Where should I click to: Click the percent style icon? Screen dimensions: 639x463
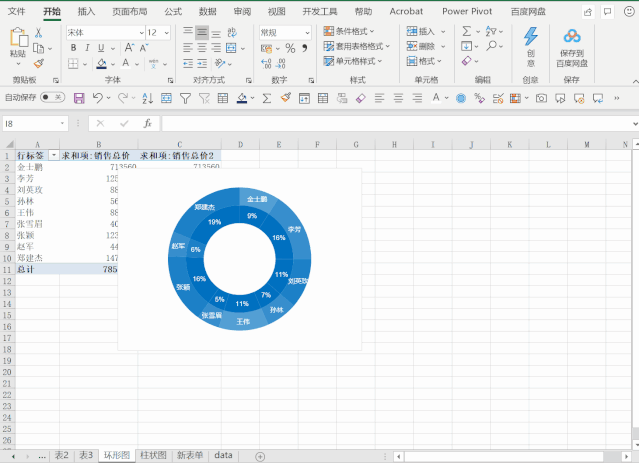click(290, 49)
